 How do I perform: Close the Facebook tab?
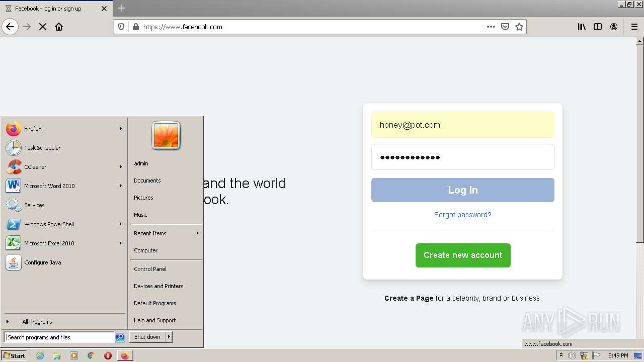point(104,9)
